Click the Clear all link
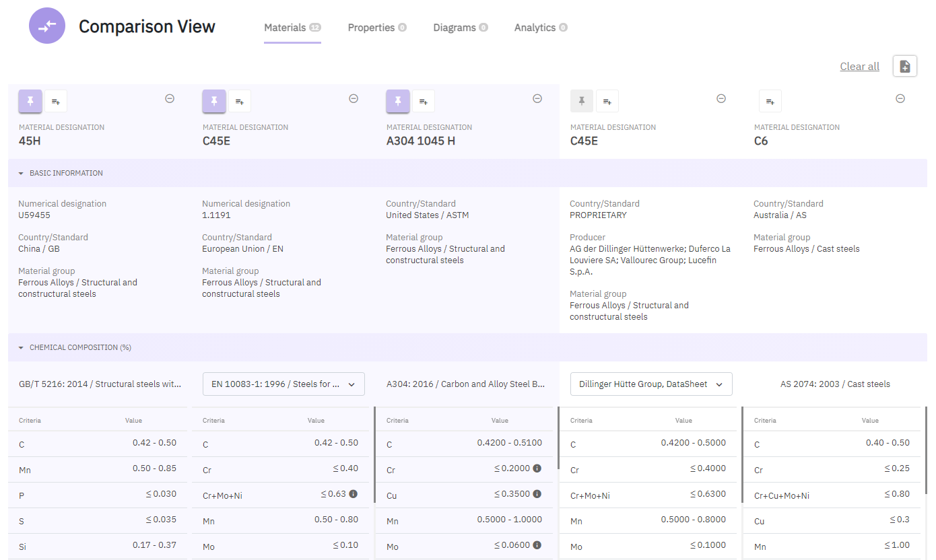Image resolution: width=936 pixels, height=560 pixels. point(859,66)
